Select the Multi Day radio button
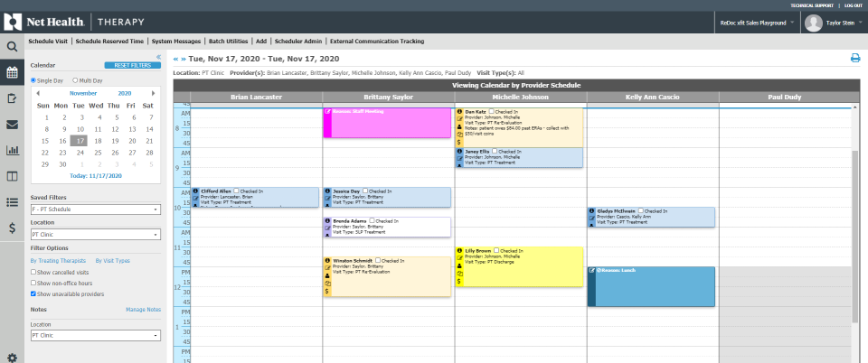This screenshot has height=363, width=868. 74,80
